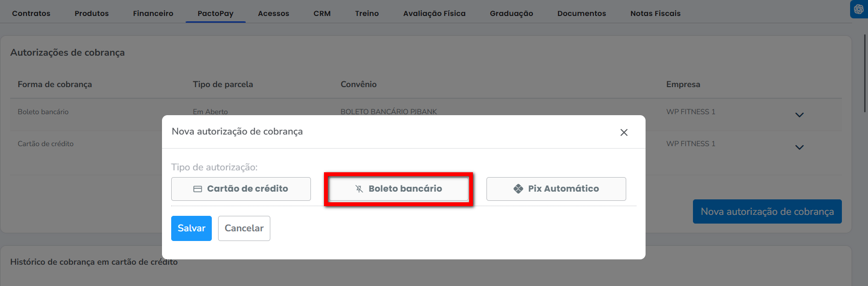Screen dimensions: 868x286
Task: Open the assistant icon in the top-right corner
Action: 858,9
